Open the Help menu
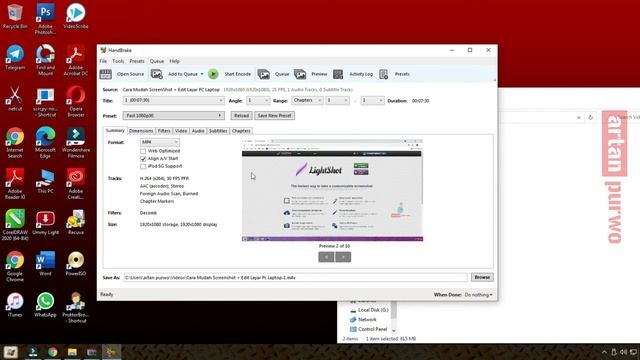The width and height of the screenshot is (640, 360). 174,61
